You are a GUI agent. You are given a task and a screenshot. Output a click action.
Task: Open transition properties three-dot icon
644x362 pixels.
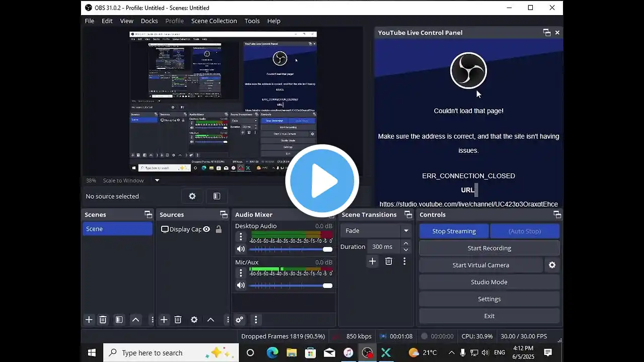point(404,261)
